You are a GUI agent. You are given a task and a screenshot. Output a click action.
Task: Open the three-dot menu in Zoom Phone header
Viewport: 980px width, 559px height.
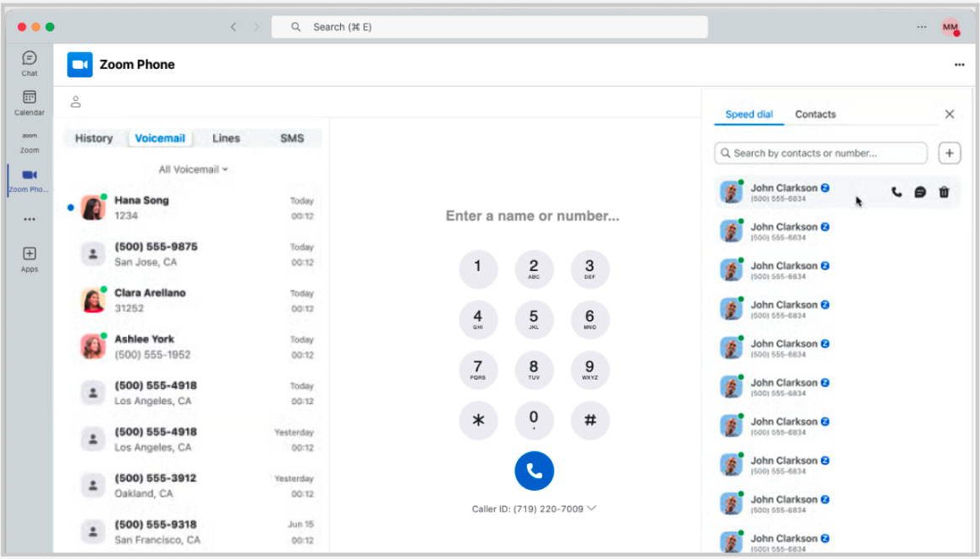[959, 65]
